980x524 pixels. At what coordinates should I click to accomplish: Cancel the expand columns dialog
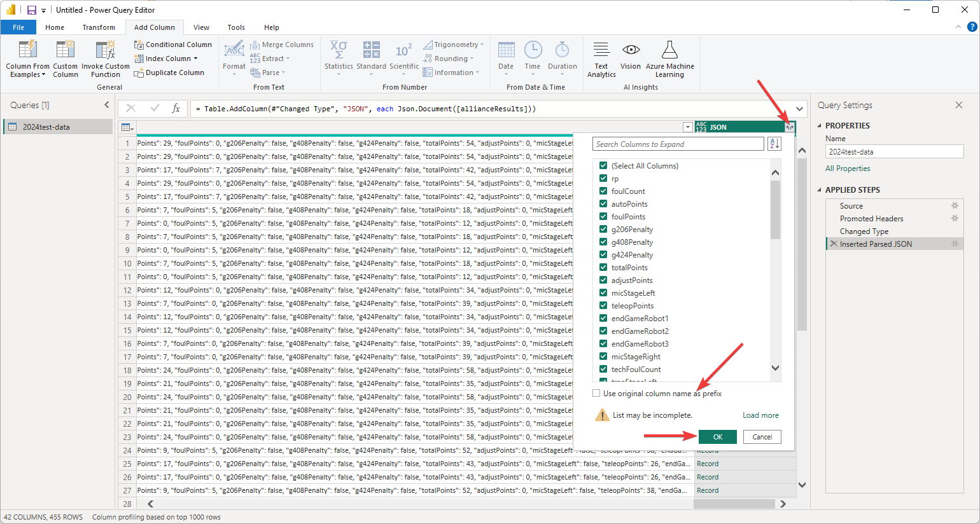(x=762, y=437)
